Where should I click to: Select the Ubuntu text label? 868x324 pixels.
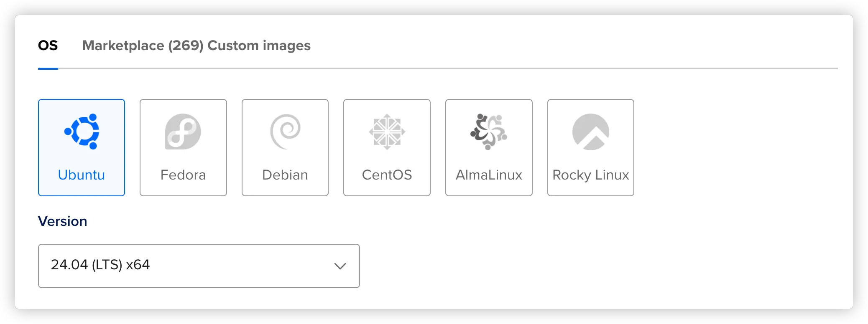(x=82, y=175)
